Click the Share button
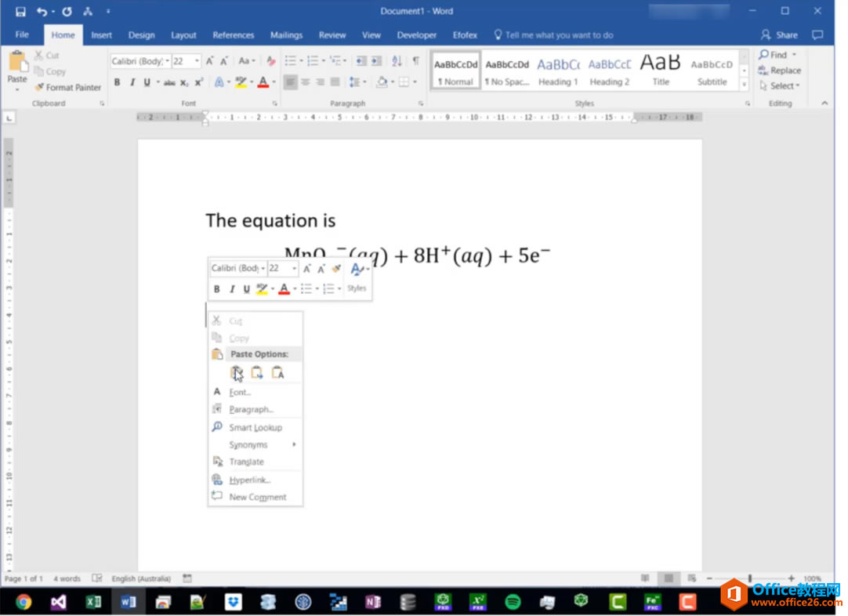The height and width of the screenshot is (616, 848). pos(779,35)
